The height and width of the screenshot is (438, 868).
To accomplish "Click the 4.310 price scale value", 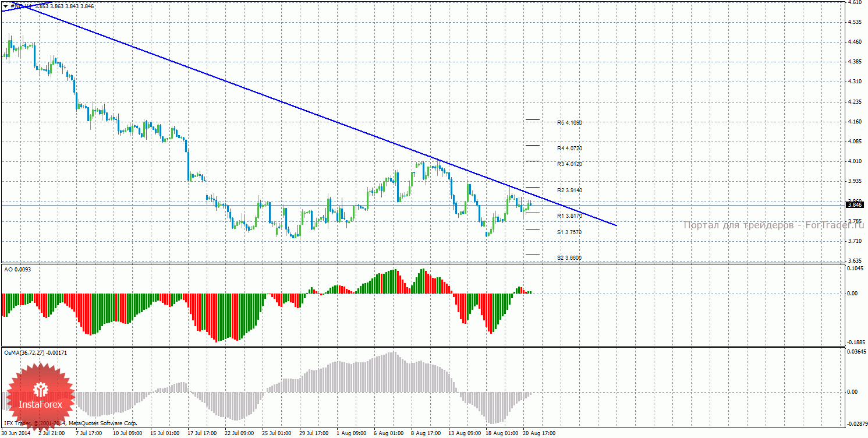I will tap(855, 82).
